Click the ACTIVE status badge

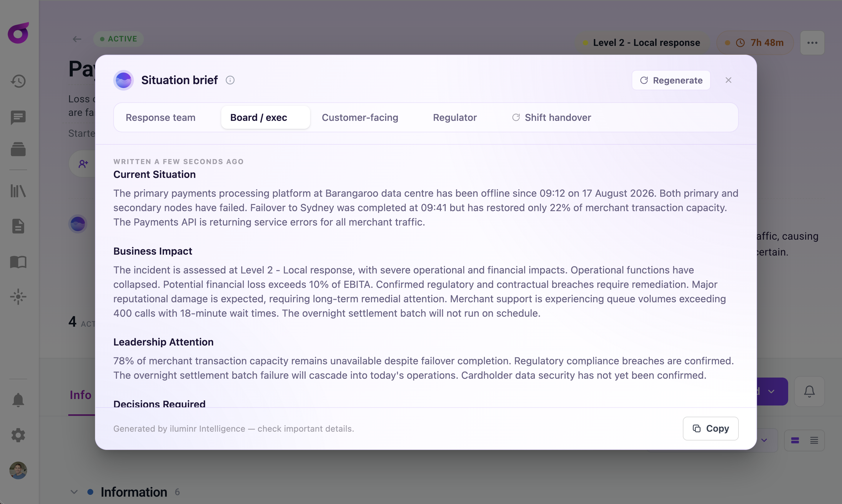(x=118, y=39)
